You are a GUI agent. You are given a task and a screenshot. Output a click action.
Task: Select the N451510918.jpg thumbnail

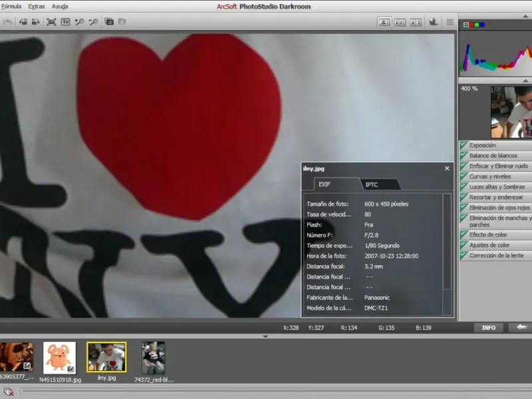(x=59, y=358)
